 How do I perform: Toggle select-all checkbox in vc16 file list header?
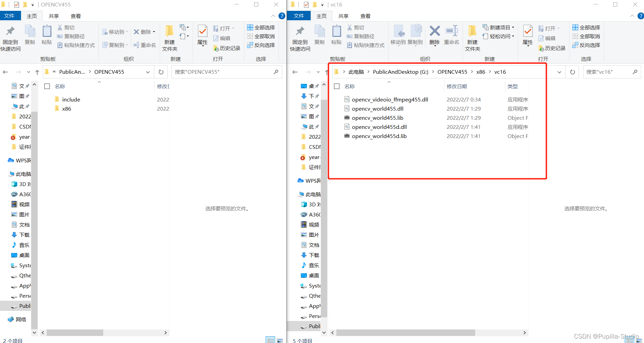pyautogui.click(x=337, y=86)
